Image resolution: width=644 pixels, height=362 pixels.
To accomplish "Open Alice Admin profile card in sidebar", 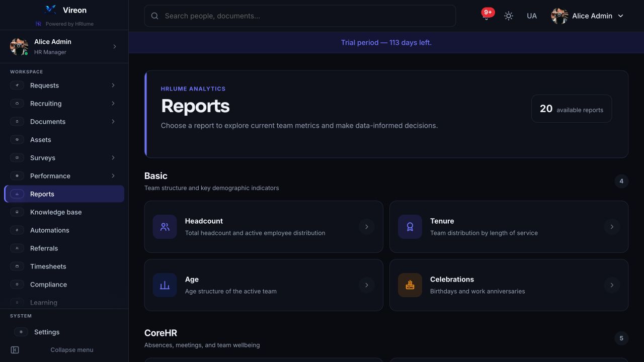I will click(64, 47).
